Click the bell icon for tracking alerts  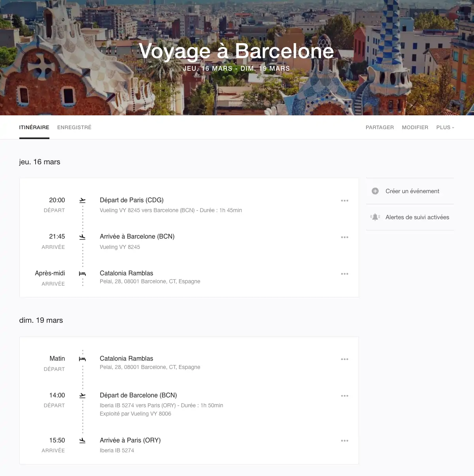click(x=375, y=217)
